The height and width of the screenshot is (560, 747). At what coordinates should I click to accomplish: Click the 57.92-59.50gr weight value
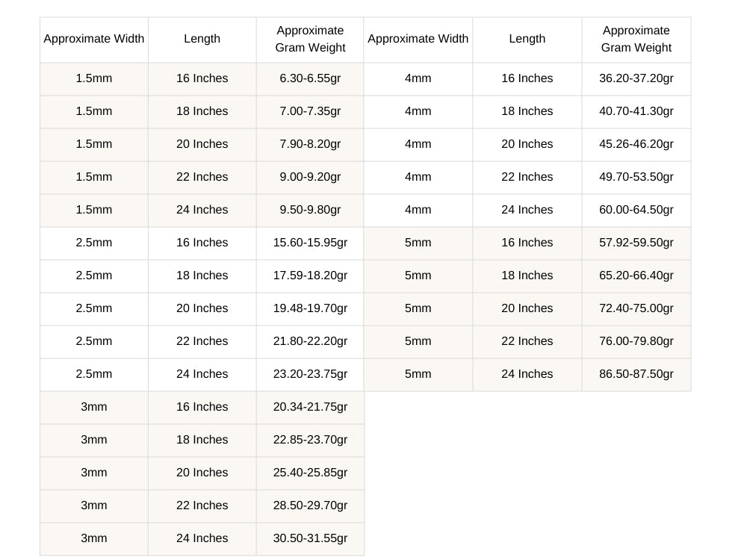pyautogui.click(x=636, y=243)
